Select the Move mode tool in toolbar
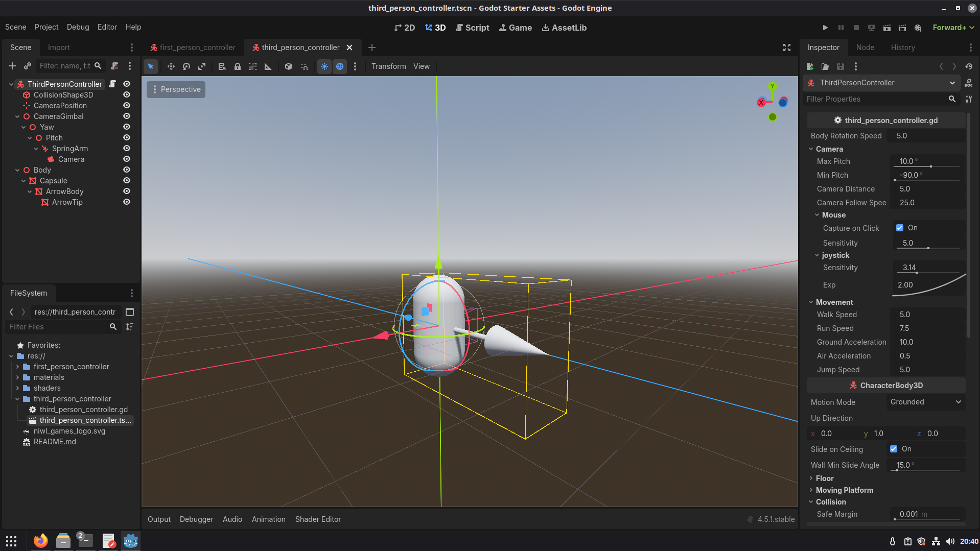 pyautogui.click(x=171, y=66)
